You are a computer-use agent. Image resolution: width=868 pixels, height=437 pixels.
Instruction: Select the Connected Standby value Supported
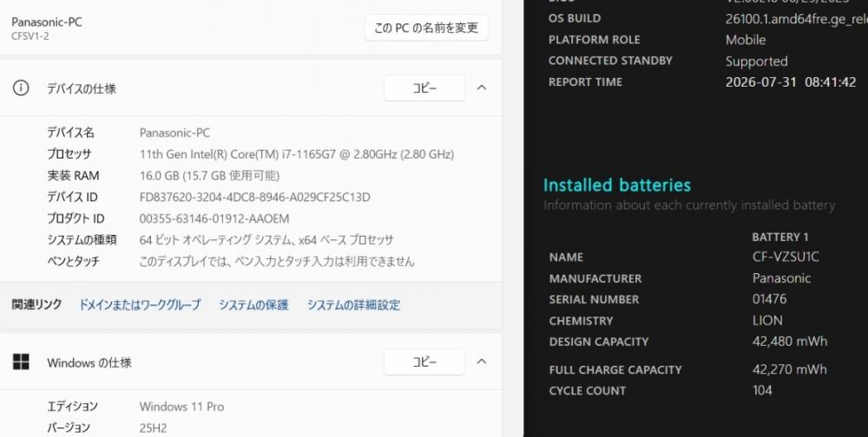[x=757, y=62]
